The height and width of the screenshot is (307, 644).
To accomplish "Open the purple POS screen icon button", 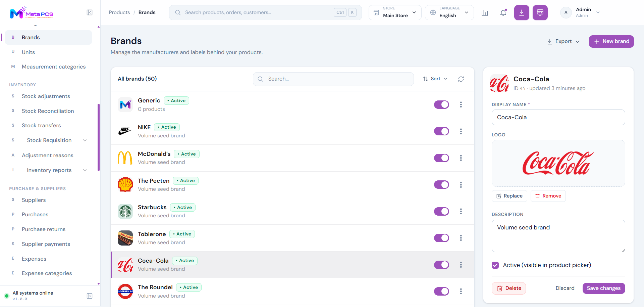I will (x=540, y=13).
